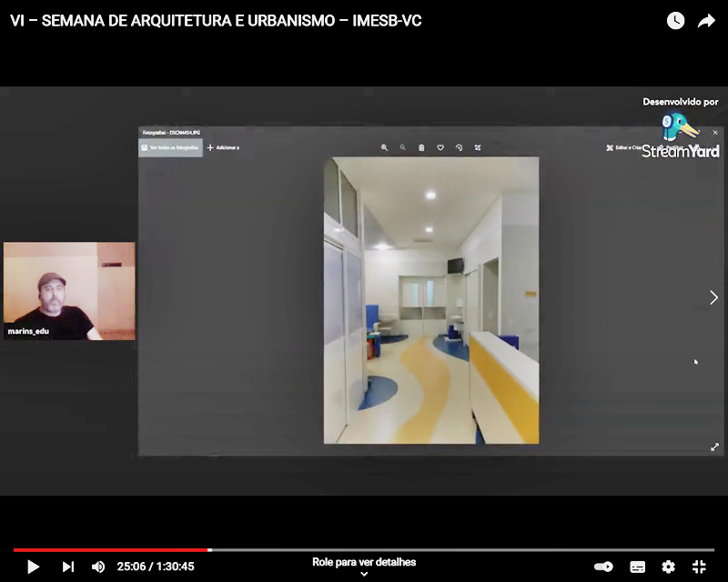Click the marins_edu webcam feed
This screenshot has width=728, height=582.
click(x=69, y=291)
